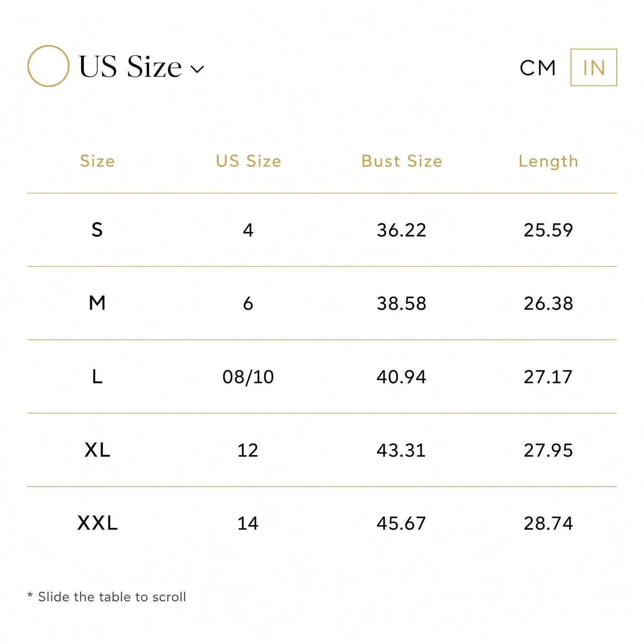Select the L size row label
Screen dimensions: 644x644
click(x=97, y=377)
